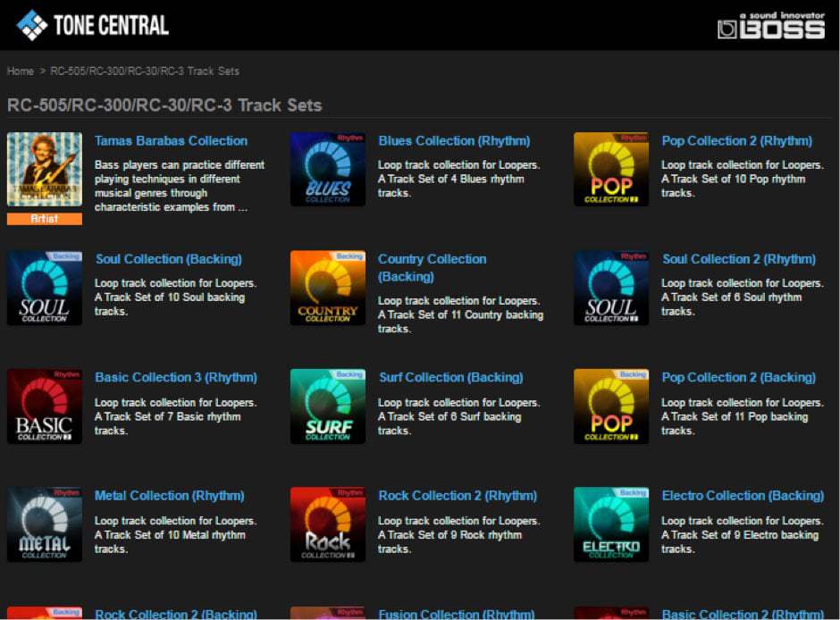
Task: Open Pop Collection 2 Backing cover icon
Action: [x=611, y=406]
